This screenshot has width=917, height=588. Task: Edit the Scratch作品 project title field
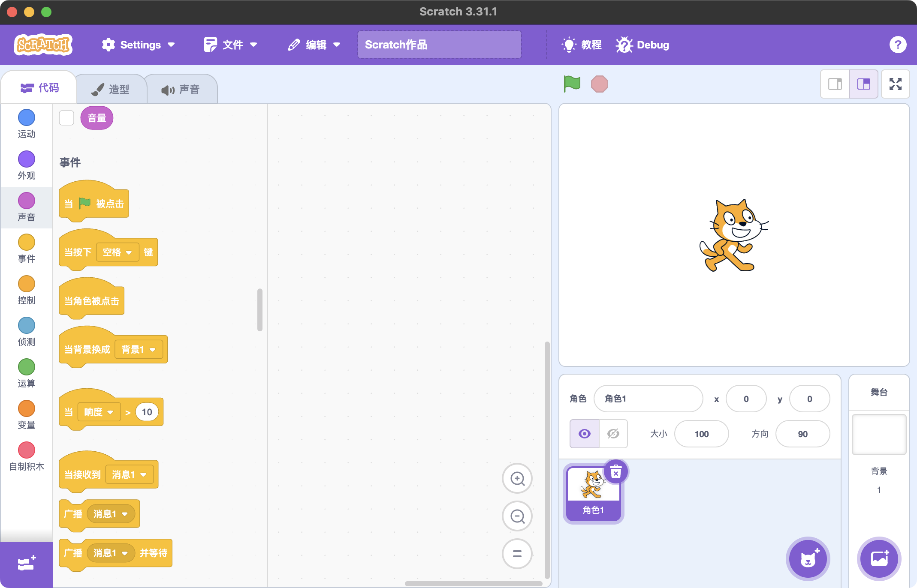coord(440,45)
